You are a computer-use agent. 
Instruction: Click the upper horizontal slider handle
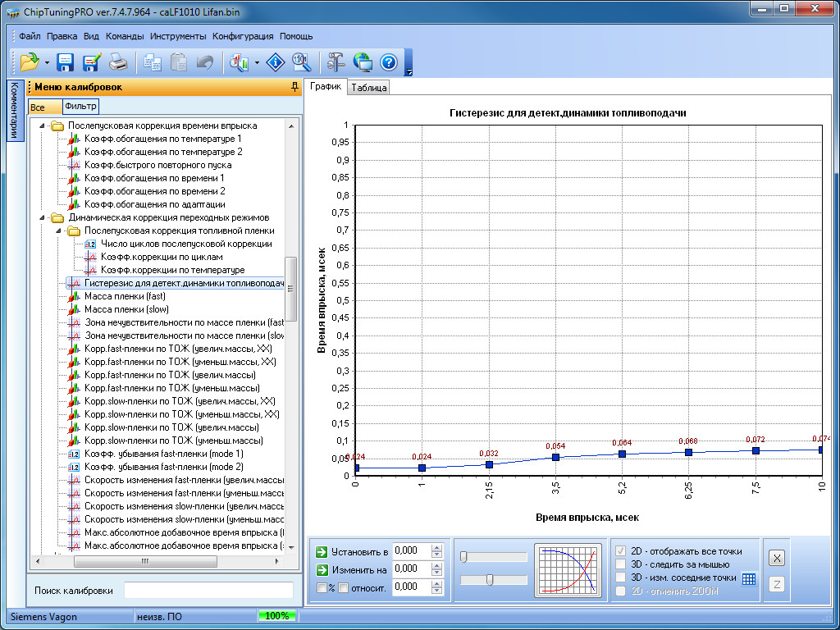pyautogui.click(x=464, y=557)
